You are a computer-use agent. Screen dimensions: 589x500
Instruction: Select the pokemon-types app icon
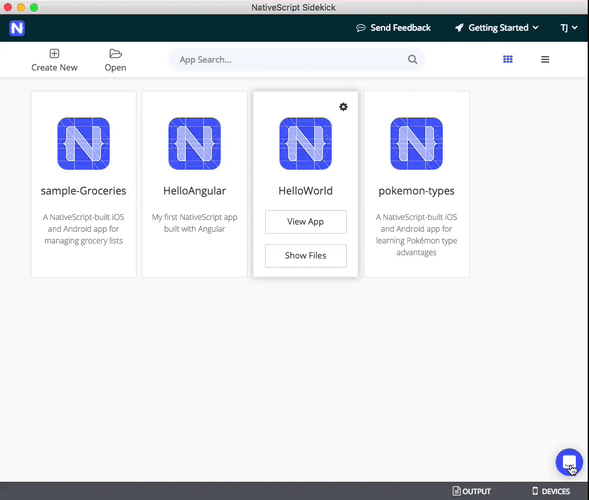pos(417,144)
